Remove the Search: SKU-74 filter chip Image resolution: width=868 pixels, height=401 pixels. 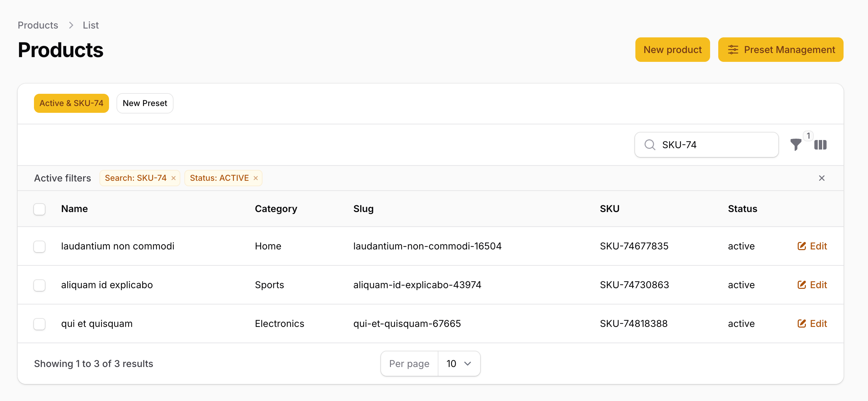coord(174,178)
